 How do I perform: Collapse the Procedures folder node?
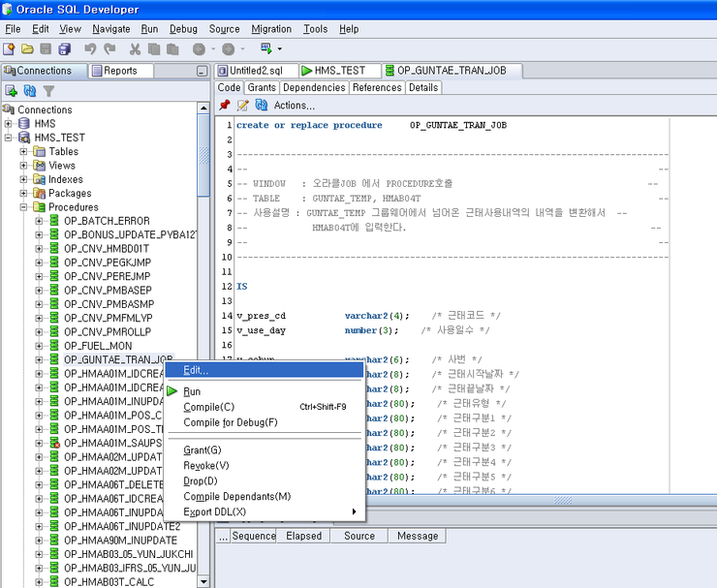(24, 207)
